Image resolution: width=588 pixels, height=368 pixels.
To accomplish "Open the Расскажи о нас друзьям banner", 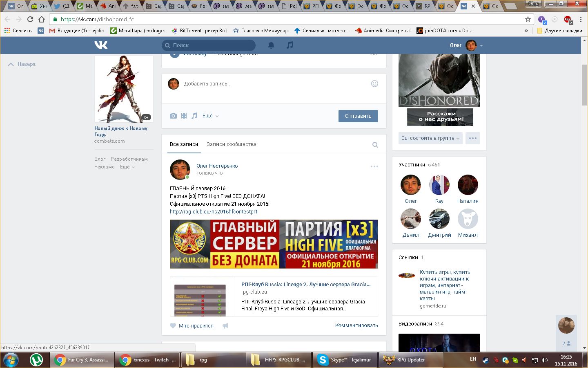I will click(440, 117).
